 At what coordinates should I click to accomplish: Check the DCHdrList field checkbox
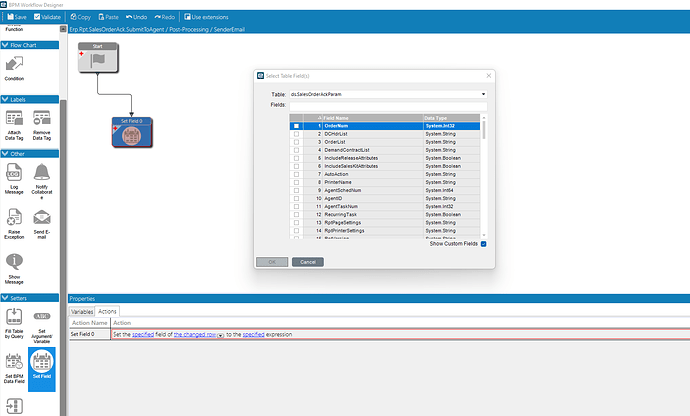(x=296, y=134)
